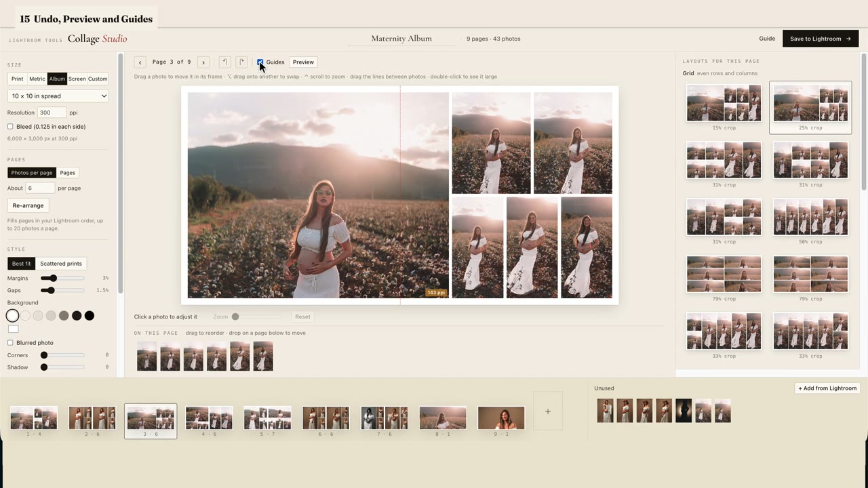Select the 15% crop grid layout
This screenshot has width=868, height=488.
click(x=724, y=107)
